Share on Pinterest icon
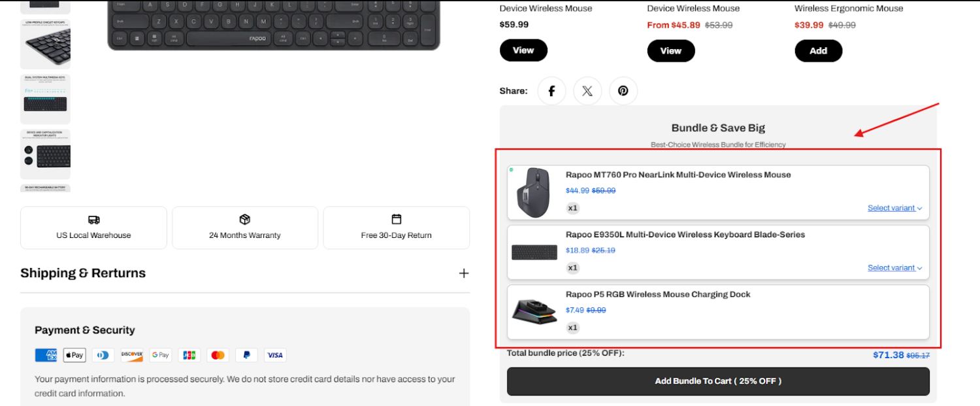 [x=623, y=91]
